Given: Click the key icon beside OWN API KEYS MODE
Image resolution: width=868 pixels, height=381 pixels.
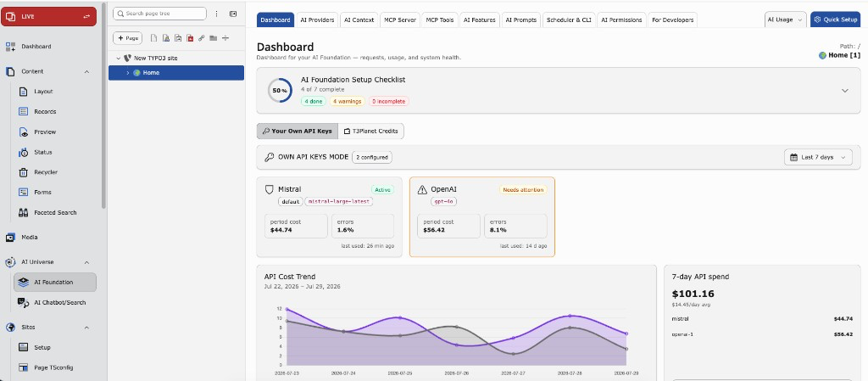Looking at the screenshot, I should point(270,157).
